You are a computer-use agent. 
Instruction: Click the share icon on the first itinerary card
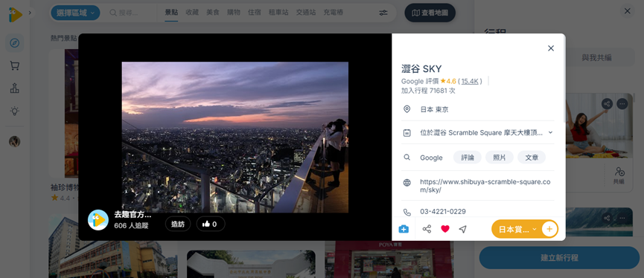(x=607, y=104)
